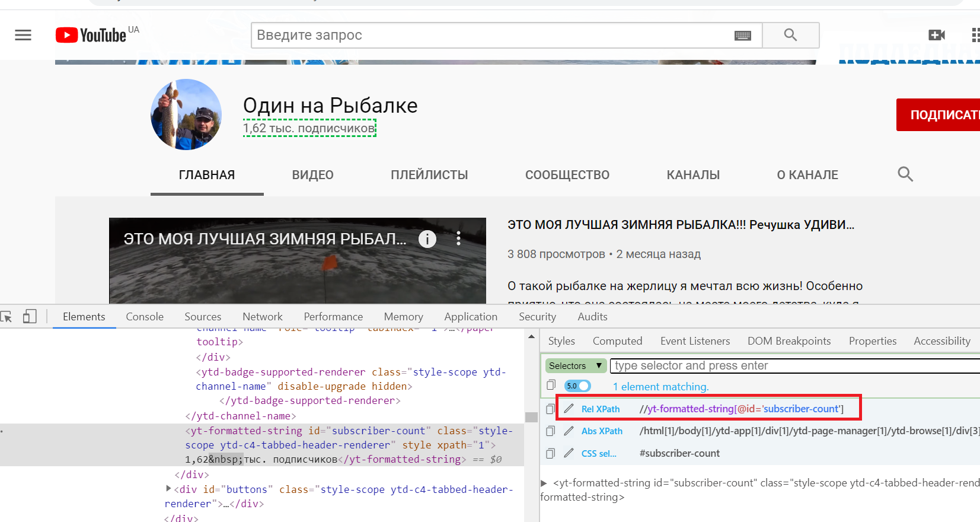This screenshot has width=980, height=522.
Task: Click the red ПОДПИСАТЬСЯ subscribe button
Action: tap(938, 115)
